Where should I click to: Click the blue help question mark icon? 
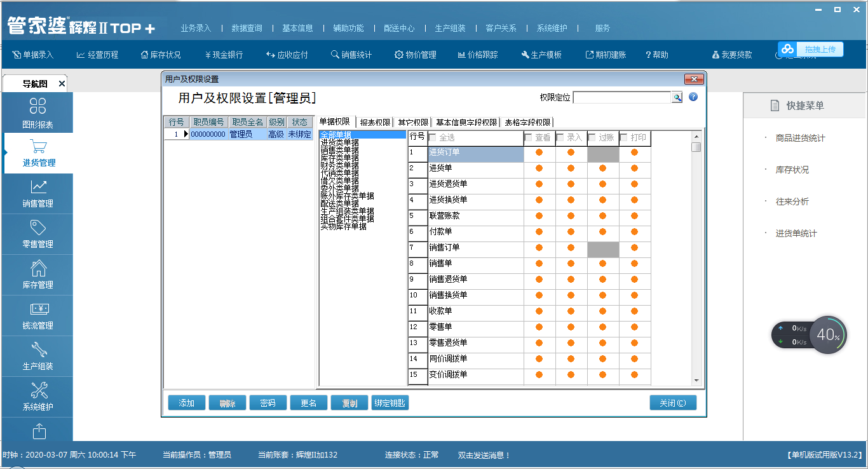coord(693,97)
